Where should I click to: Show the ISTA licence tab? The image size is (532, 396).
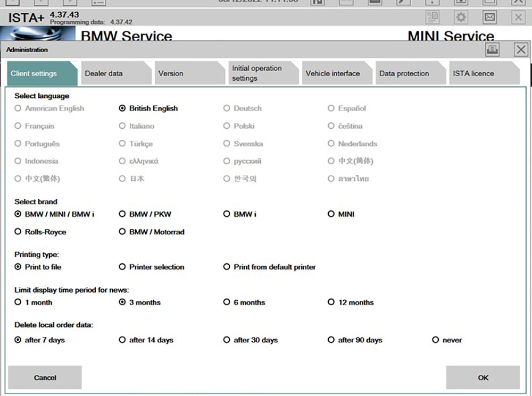(485, 73)
